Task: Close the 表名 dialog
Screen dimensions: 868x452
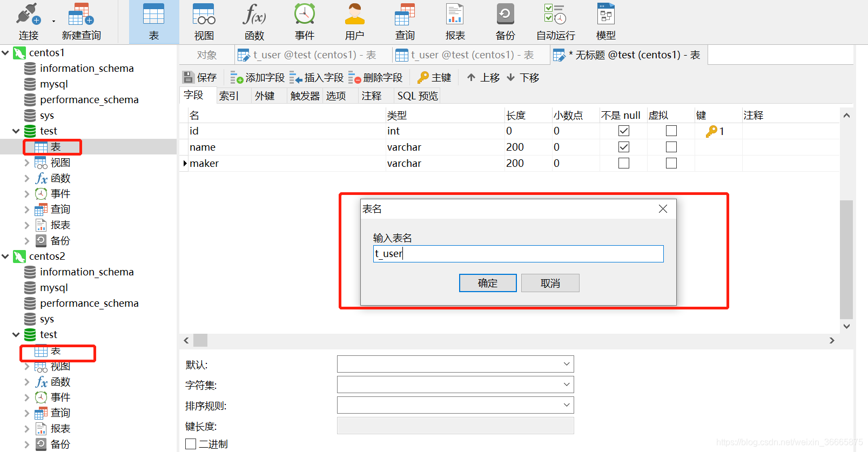Action: [663, 209]
